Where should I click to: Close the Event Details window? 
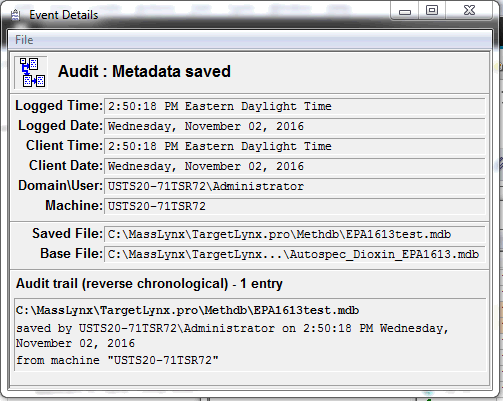(x=469, y=11)
